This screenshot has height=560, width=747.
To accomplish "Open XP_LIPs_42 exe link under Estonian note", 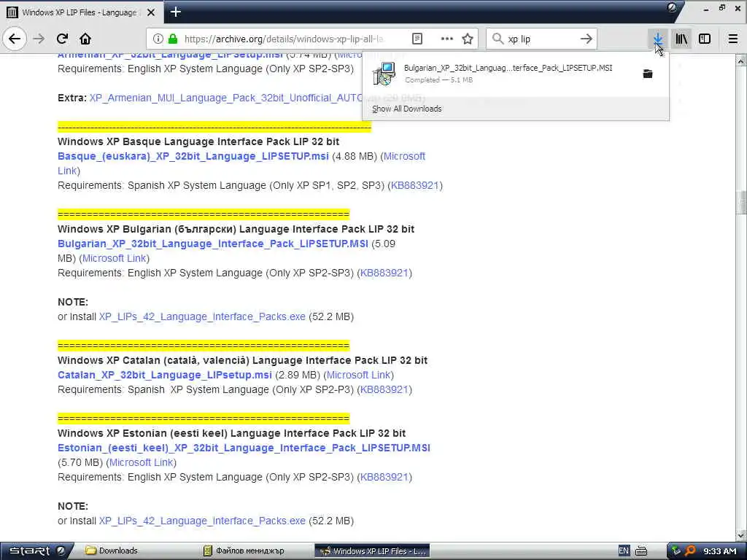I will tap(202, 521).
